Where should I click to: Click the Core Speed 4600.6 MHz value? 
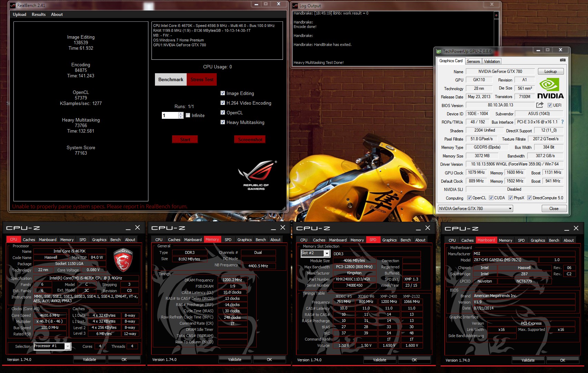coord(50,315)
